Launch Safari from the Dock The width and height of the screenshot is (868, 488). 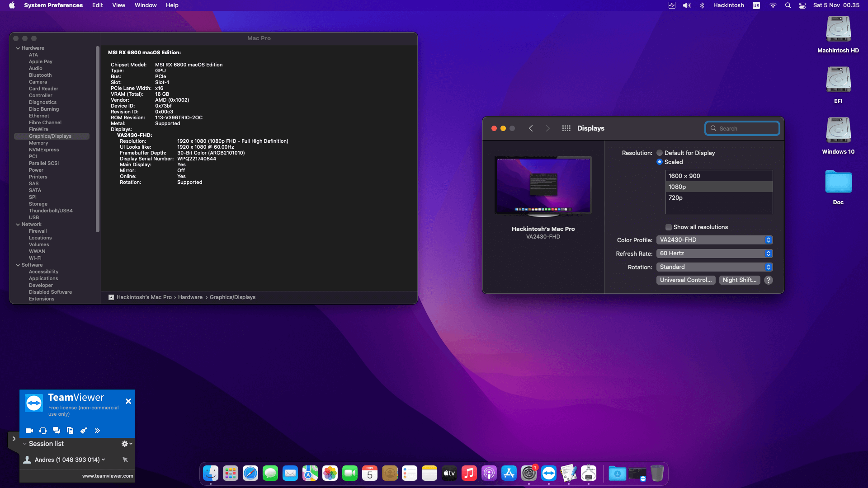(250, 473)
